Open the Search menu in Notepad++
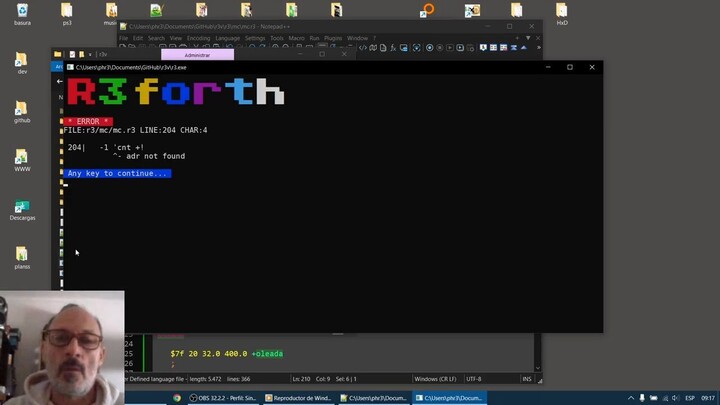Viewport: 720px width, 405px height. (x=156, y=38)
